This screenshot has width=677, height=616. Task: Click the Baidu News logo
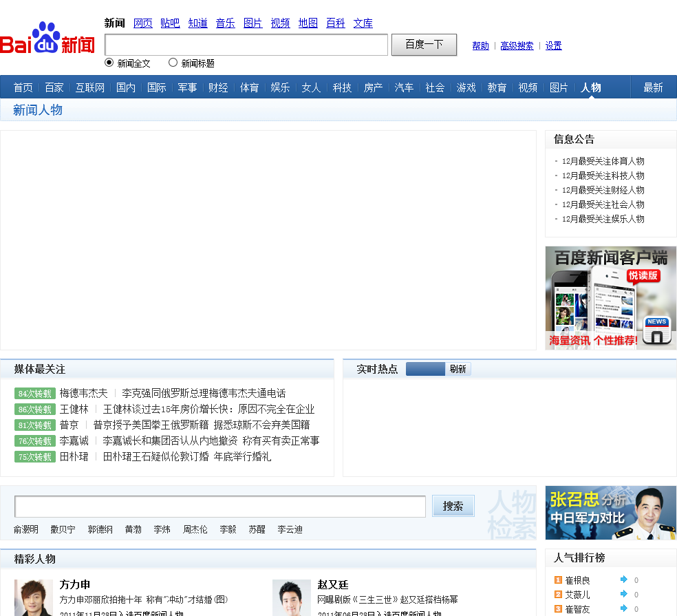47,39
